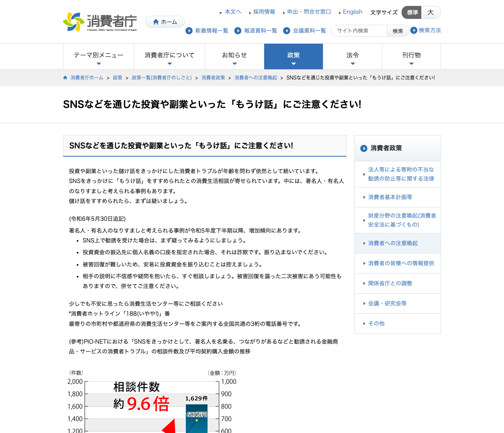
Task: Expand お知らせ menu
Action: tap(234, 57)
